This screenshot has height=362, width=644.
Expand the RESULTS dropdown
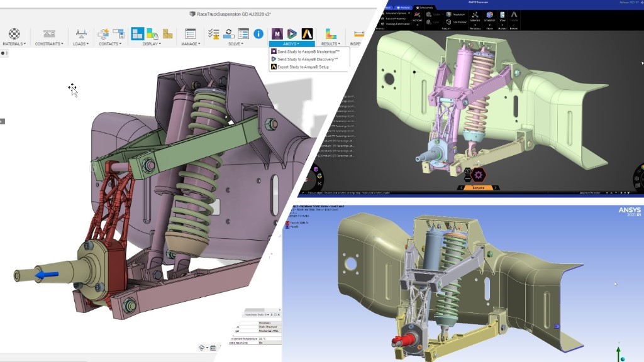(331, 43)
